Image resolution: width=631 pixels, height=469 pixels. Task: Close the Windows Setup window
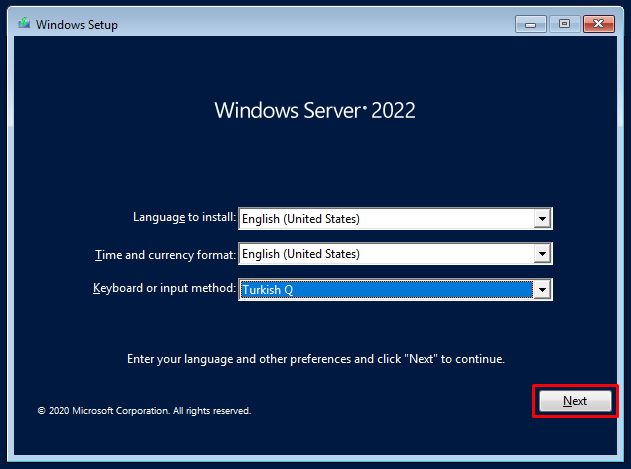[x=599, y=23]
